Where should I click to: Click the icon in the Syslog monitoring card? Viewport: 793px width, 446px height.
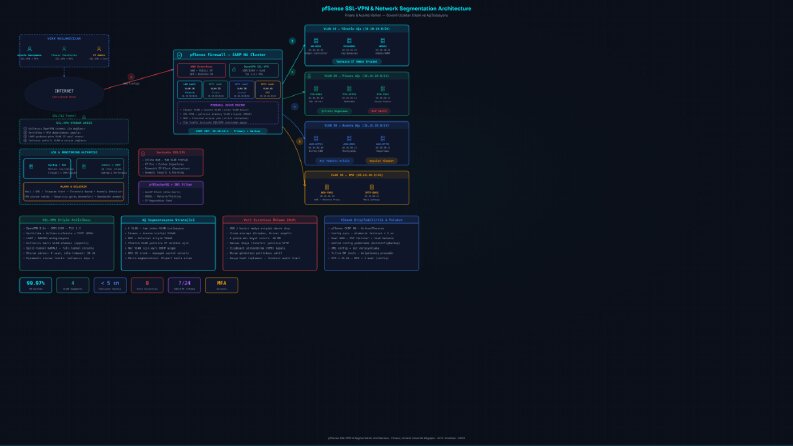tap(31, 166)
